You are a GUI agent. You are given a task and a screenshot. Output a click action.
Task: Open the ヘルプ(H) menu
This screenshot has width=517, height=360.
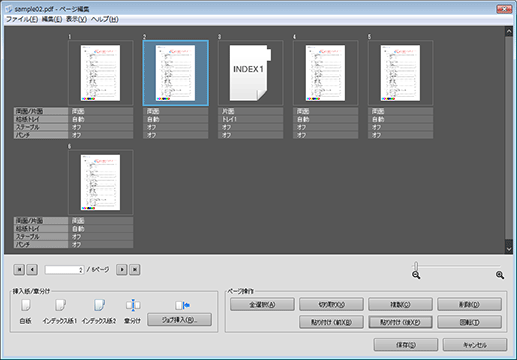[x=105, y=19]
